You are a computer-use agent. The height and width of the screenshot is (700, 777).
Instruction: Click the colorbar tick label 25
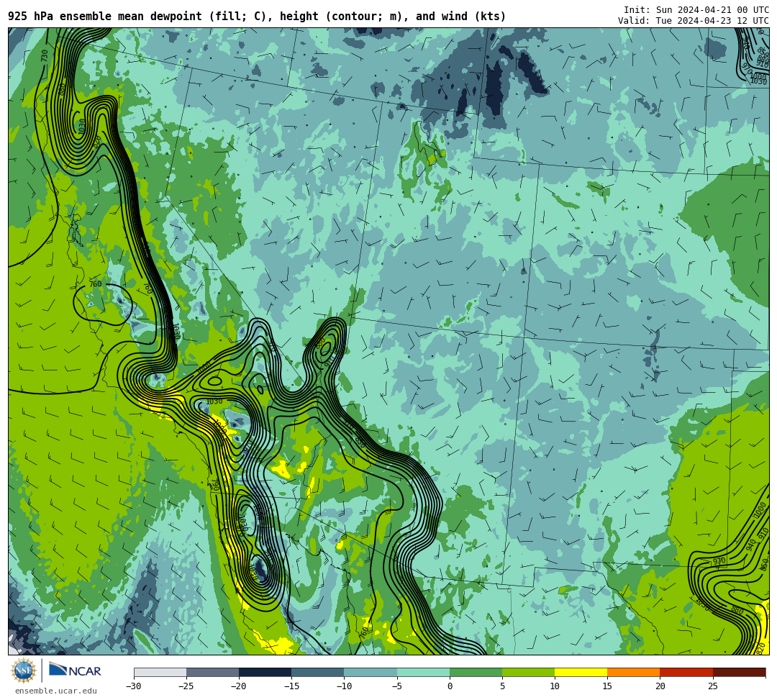[x=713, y=686]
